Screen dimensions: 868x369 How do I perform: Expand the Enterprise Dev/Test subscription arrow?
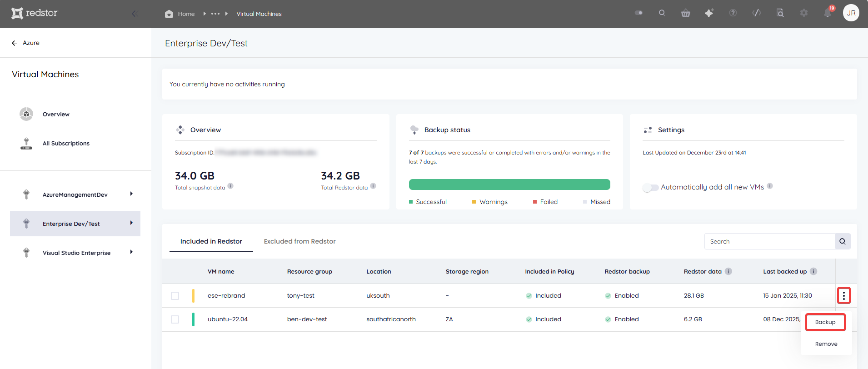click(131, 223)
